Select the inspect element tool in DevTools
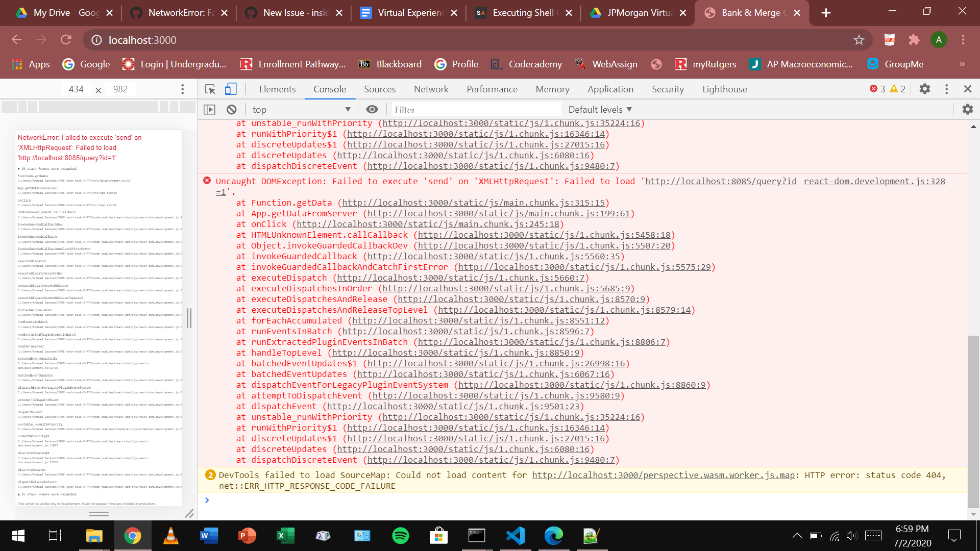The height and width of the screenshot is (551, 980). [209, 89]
